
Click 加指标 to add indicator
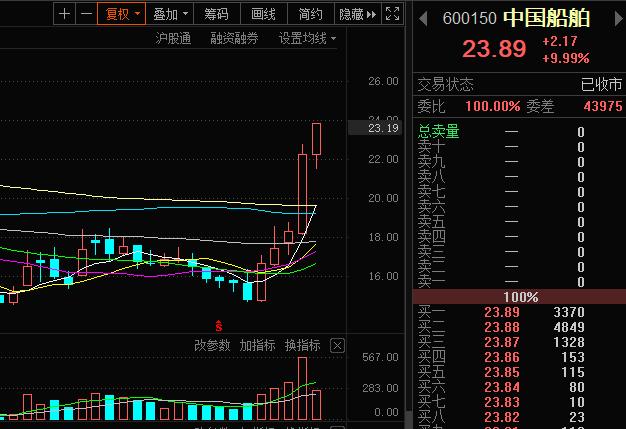click(x=258, y=345)
